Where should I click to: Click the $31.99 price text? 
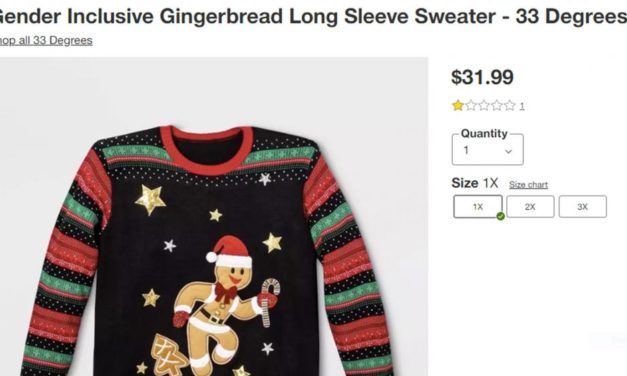point(482,77)
